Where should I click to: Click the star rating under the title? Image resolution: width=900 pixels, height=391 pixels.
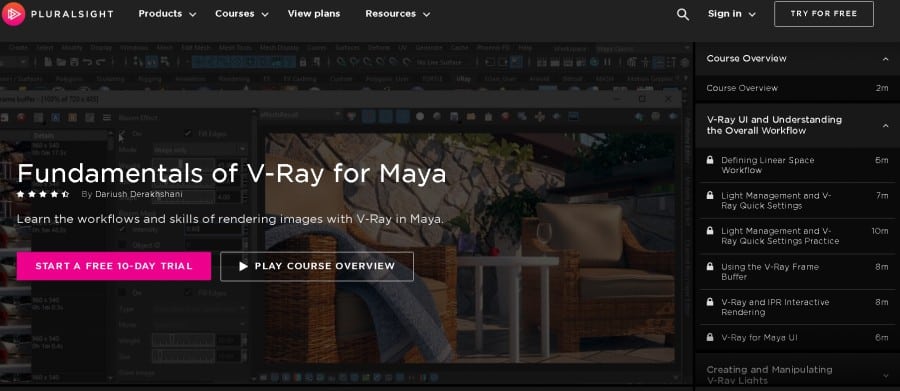tap(43, 194)
